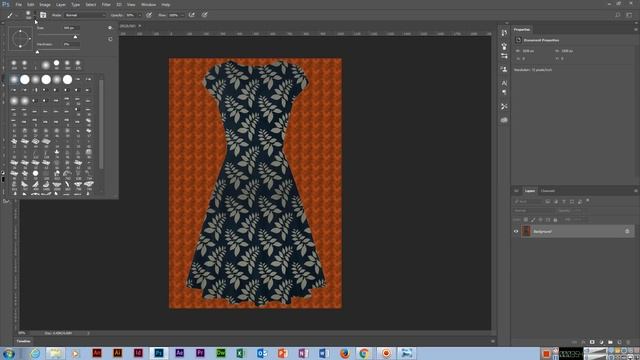640x360 pixels.
Task: Launch Illustrator from the taskbar
Action: (x=118, y=353)
